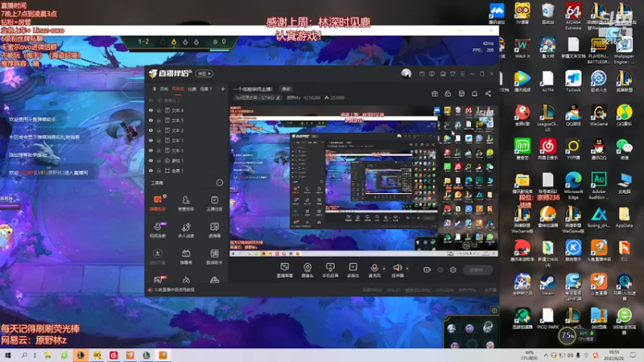644x362 pixels.
Task: Open stream settings gear beside start button
Action: [x=453, y=269]
